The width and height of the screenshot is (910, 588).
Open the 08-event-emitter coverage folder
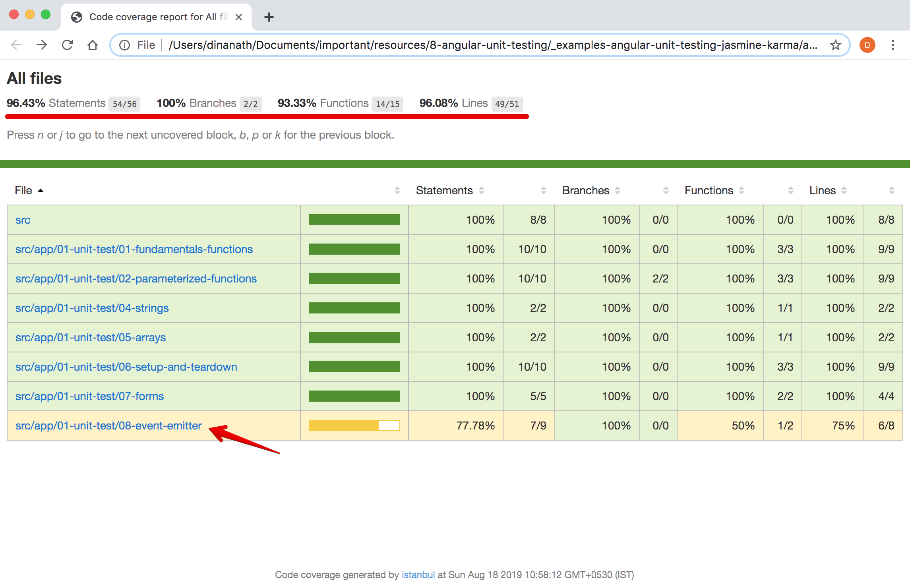(x=108, y=426)
